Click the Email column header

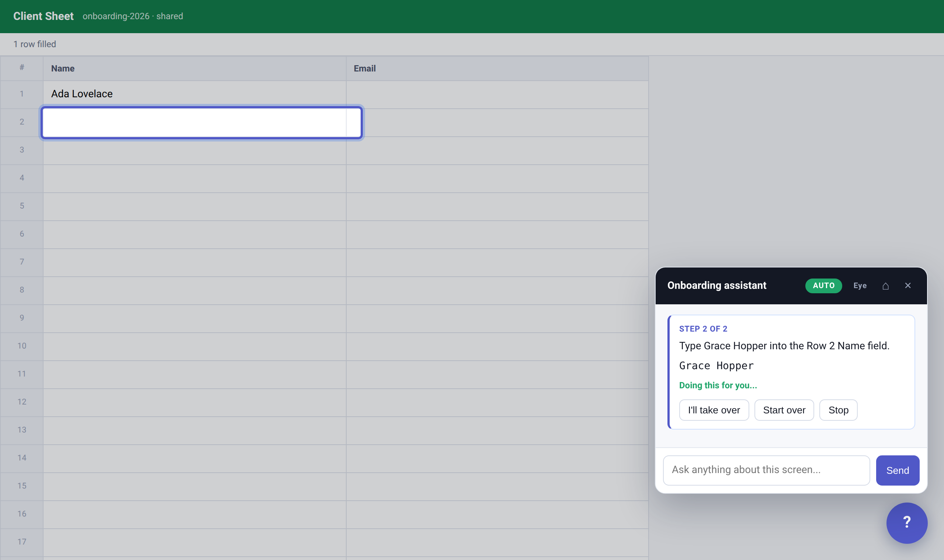[497, 69]
